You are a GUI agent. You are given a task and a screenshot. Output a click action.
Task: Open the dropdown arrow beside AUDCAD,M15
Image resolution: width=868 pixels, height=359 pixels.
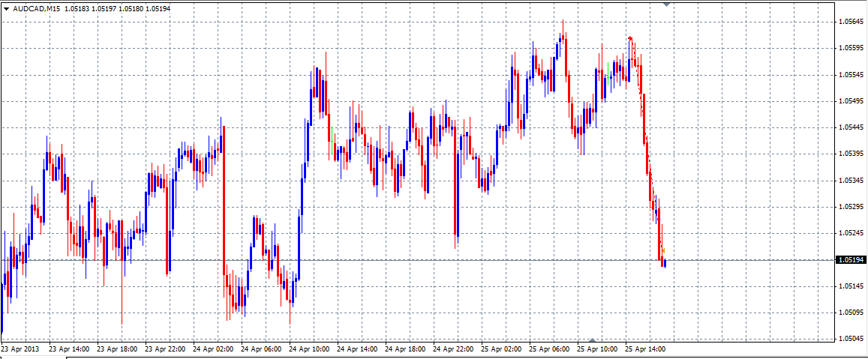(7, 8)
